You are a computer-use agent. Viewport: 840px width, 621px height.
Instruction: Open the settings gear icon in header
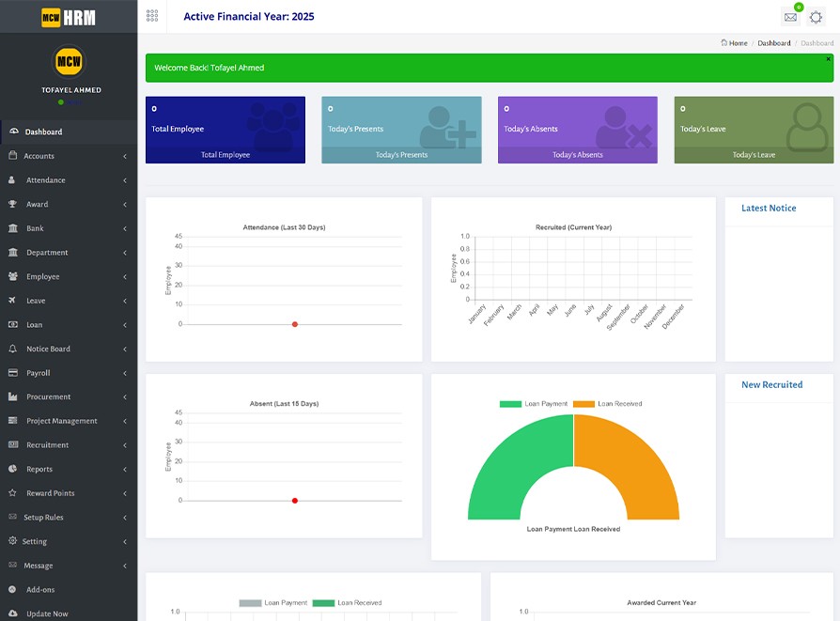(817, 17)
